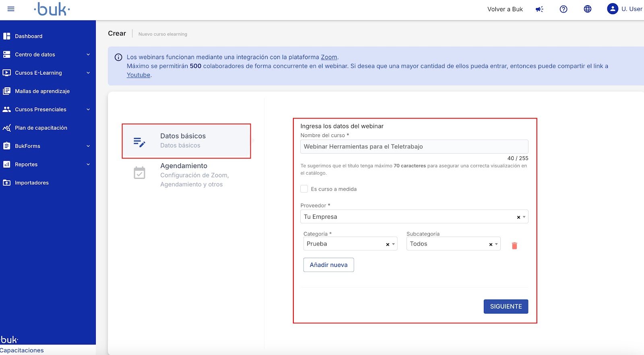
Task: Enable the Es curso a medida checkbox
Action: coord(304,189)
